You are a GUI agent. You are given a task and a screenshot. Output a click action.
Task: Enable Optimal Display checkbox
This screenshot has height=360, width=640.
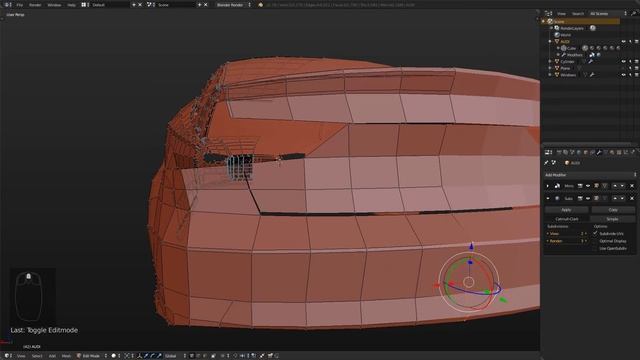coord(595,241)
